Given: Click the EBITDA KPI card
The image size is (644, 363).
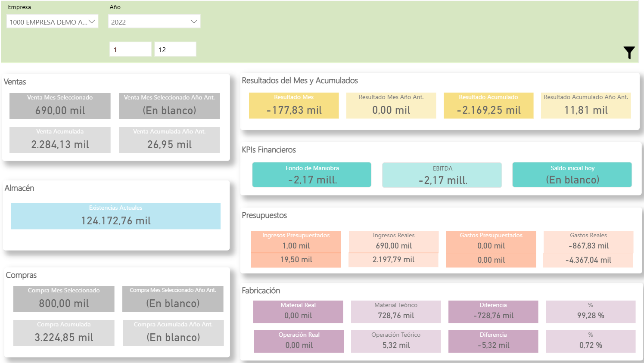Looking at the screenshot, I should [442, 175].
